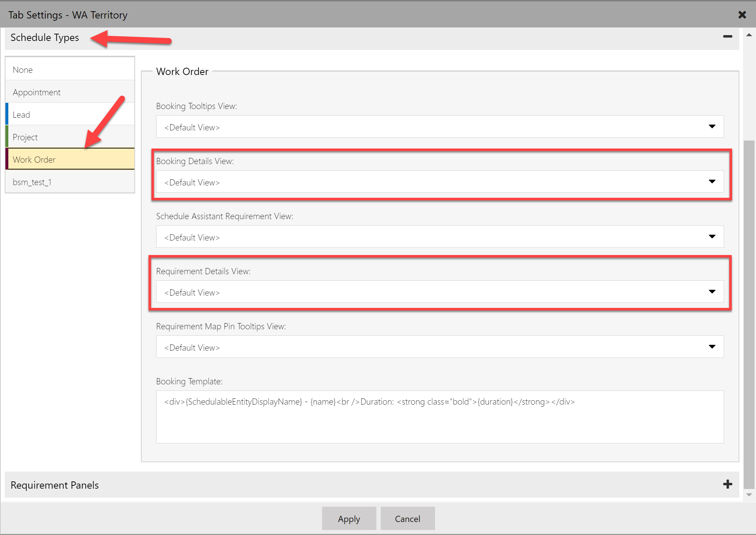This screenshot has width=756, height=535.
Task: Select the Appointment schedule type
Action: (x=70, y=92)
